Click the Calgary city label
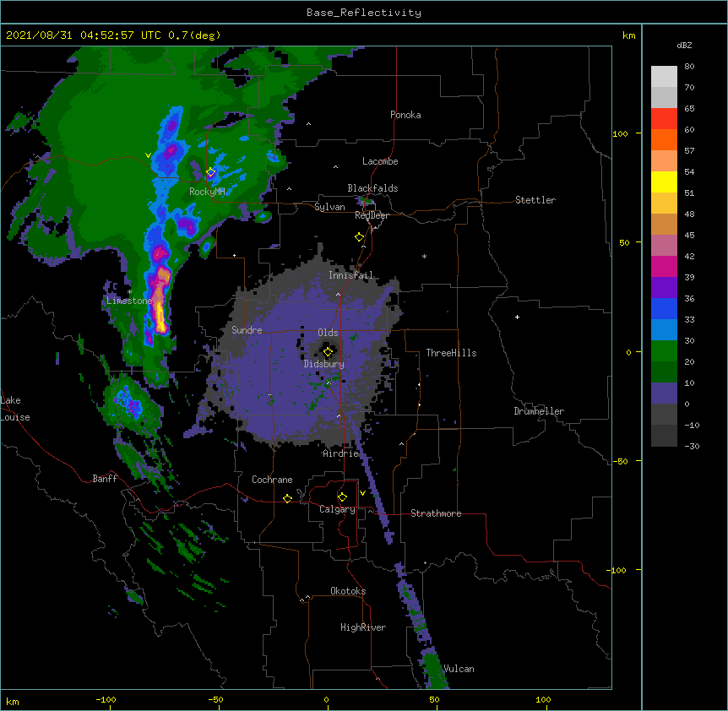 (x=337, y=509)
